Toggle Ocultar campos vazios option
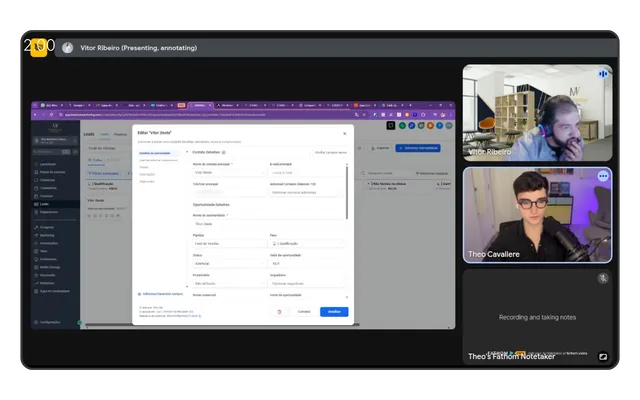 (331, 152)
